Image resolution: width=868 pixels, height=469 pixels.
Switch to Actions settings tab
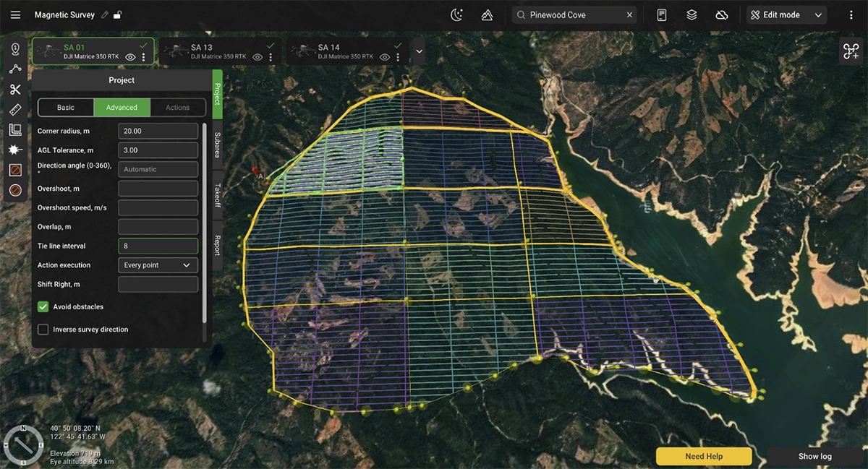click(178, 108)
